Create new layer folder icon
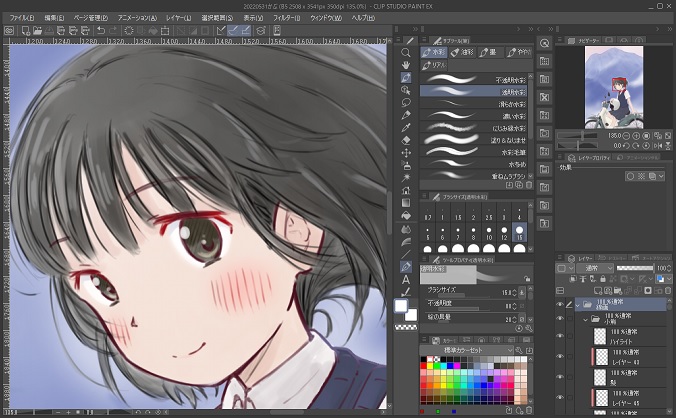The image size is (676, 418). coord(618,291)
